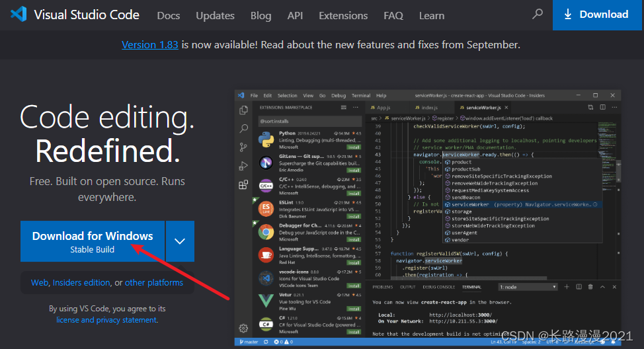
Task: Click the synchronize changes status bar icon
Action: [266, 342]
